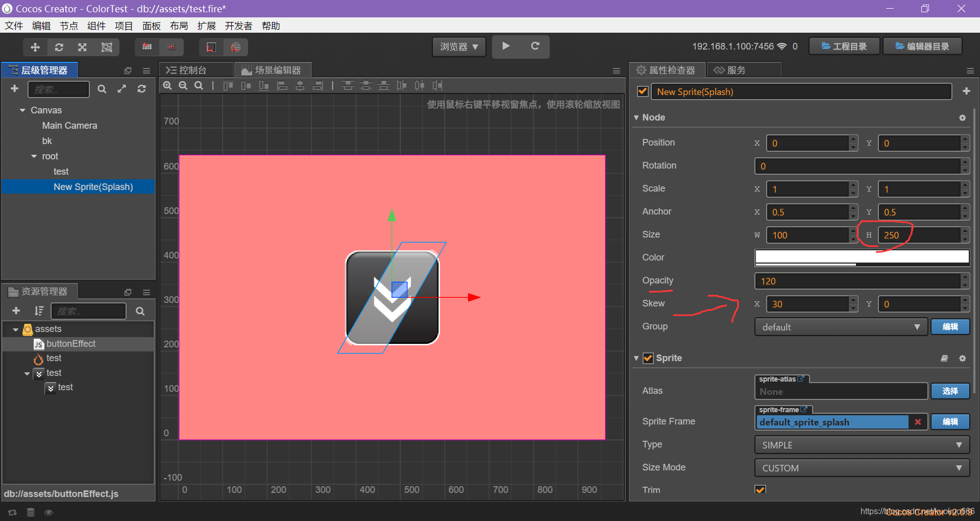Open the Group dropdown showing default
Screen dimensions: 980x521
[x=841, y=327]
